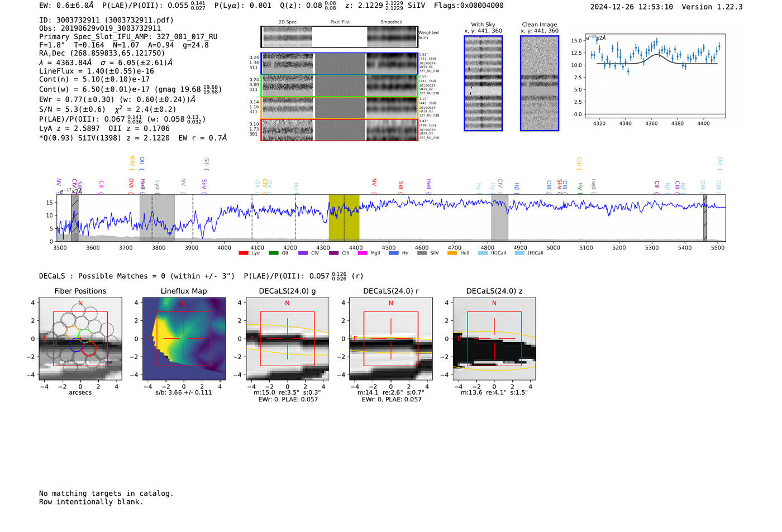782x532 pixels.
Task: Select the orange-bordered 2D spectrum fiber row
Action: pyautogui.click(x=340, y=108)
